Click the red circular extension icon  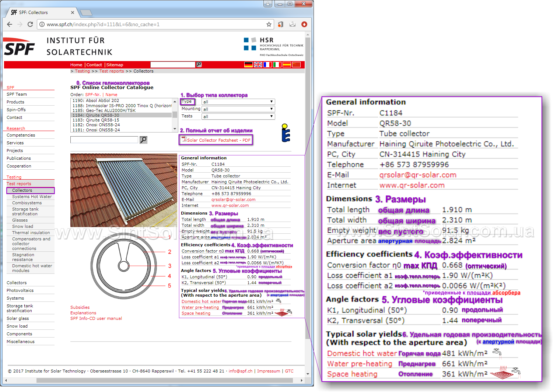pyautogui.click(x=304, y=24)
